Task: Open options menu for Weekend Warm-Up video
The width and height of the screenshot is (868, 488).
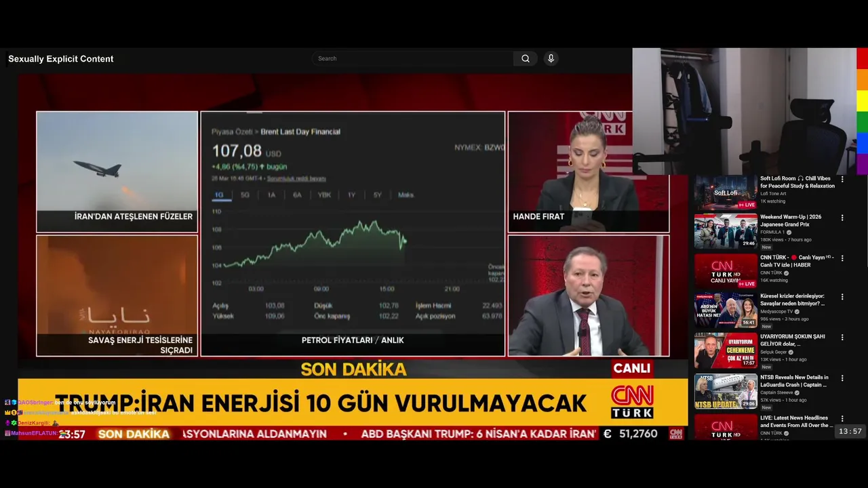Action: pyautogui.click(x=842, y=218)
